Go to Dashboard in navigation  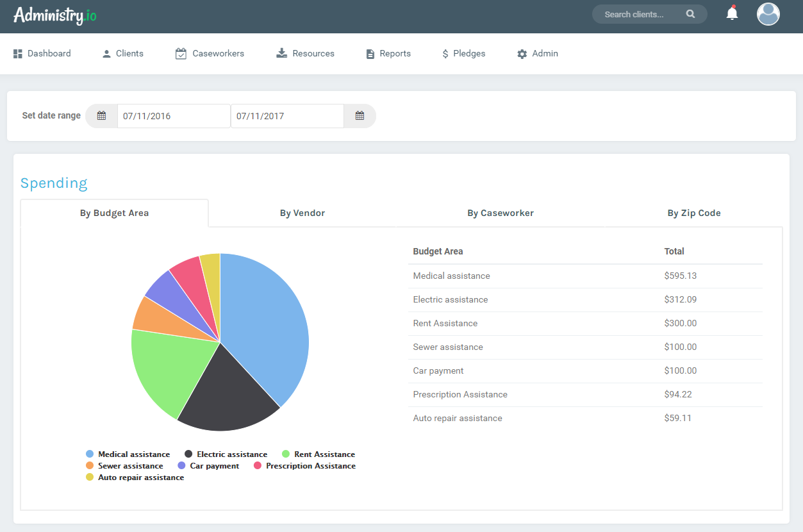[x=42, y=54]
